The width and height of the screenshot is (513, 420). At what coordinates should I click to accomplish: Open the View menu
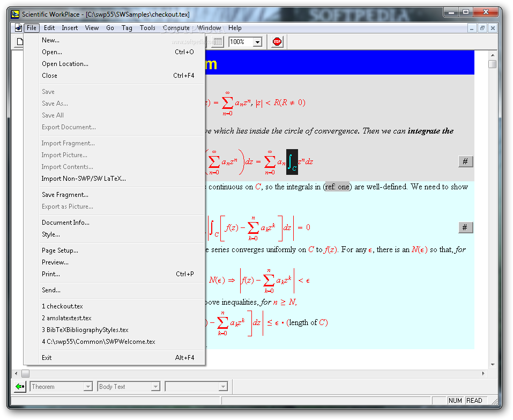pyautogui.click(x=92, y=28)
